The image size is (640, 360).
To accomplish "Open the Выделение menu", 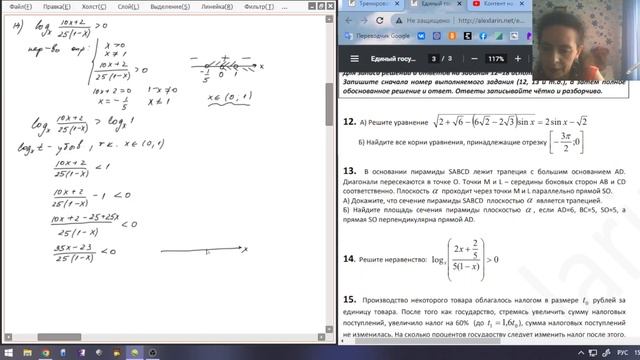I will pos(170,7).
